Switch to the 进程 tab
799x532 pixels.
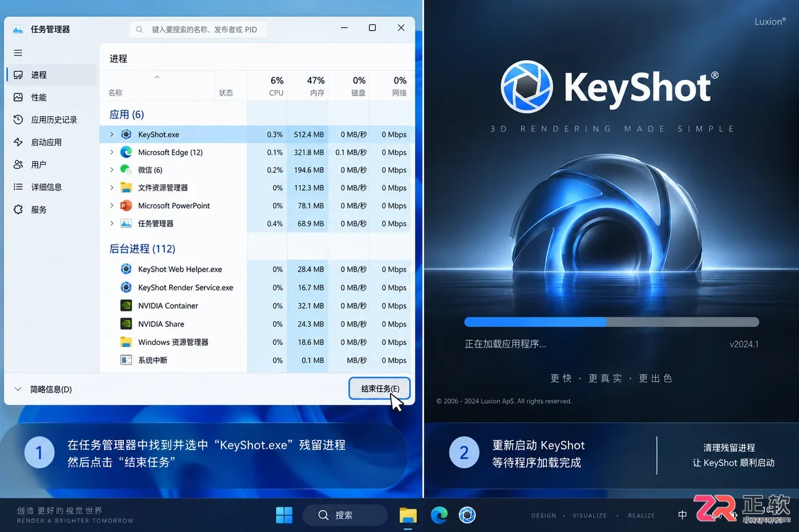(52, 75)
